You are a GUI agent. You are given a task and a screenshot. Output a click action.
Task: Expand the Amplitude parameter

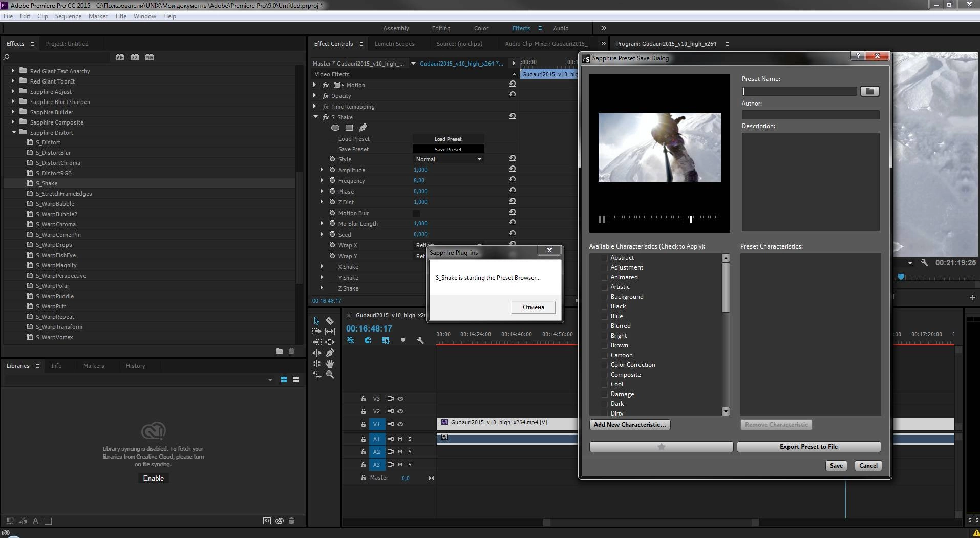point(322,170)
